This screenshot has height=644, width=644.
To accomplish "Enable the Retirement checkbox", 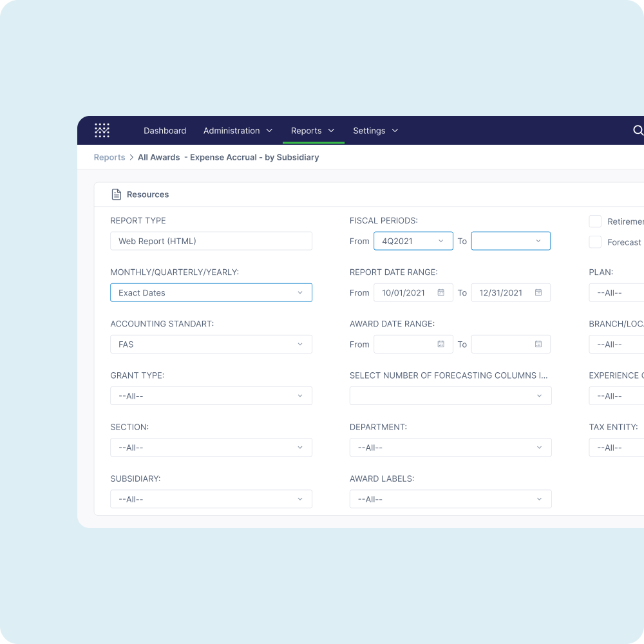I will pyautogui.click(x=595, y=222).
